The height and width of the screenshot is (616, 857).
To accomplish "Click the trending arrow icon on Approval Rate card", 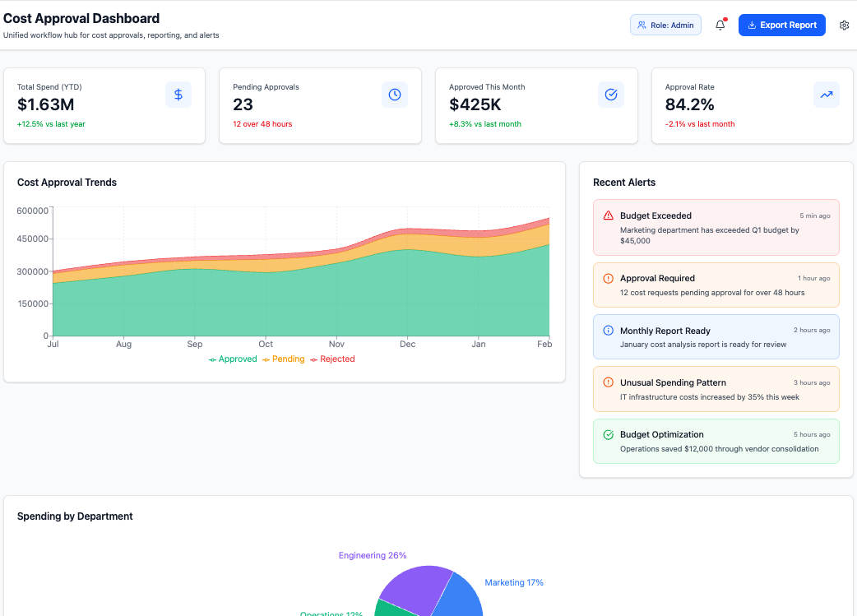I will point(827,95).
